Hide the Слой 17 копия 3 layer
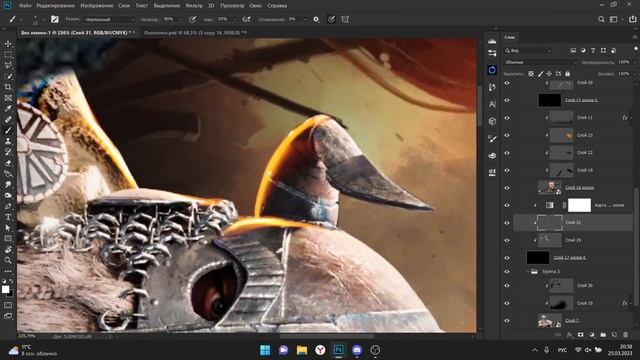640x360 pixels. click(507, 100)
